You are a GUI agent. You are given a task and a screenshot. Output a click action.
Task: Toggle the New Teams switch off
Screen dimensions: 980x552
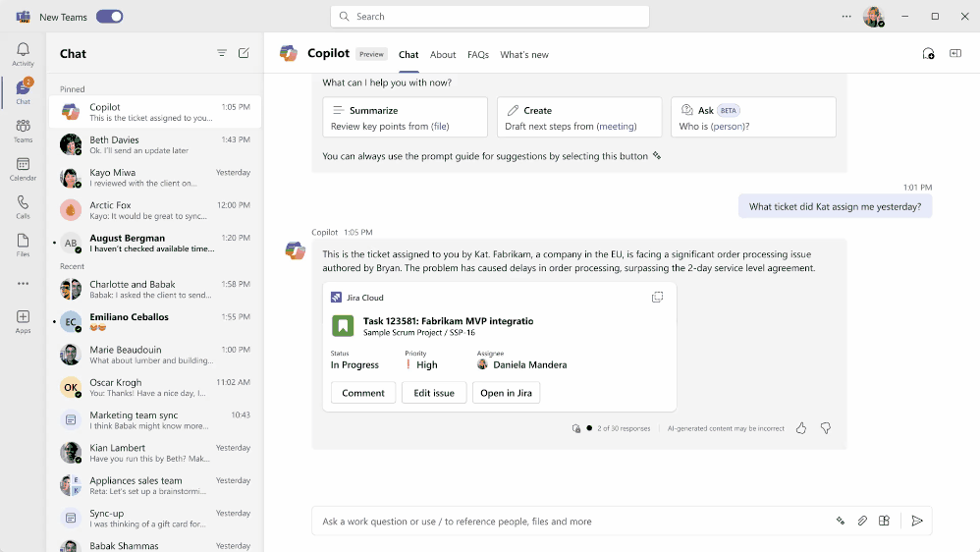click(x=109, y=17)
